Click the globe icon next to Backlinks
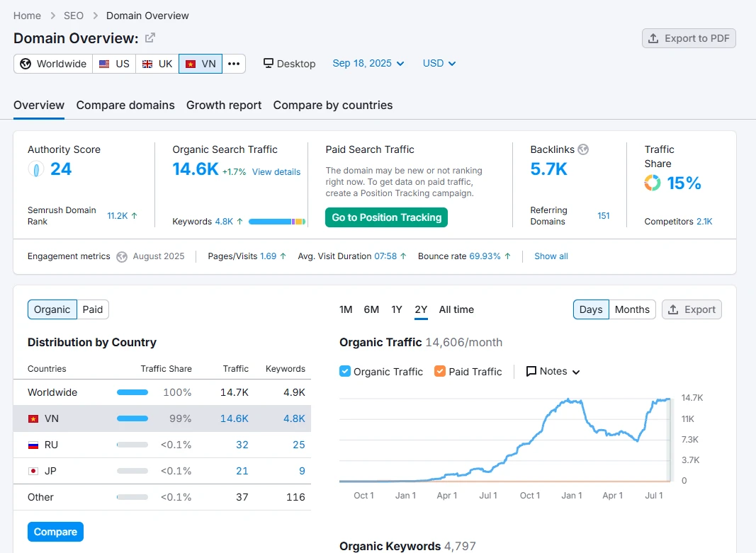Image resolution: width=756 pixels, height=553 pixels. pos(583,149)
